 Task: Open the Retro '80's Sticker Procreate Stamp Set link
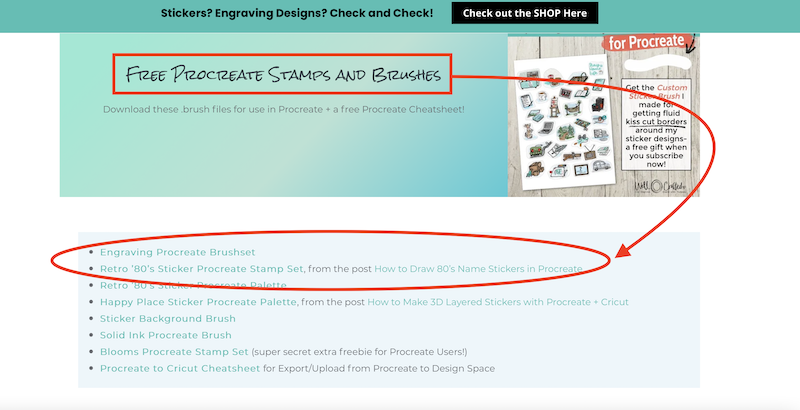pos(202,269)
